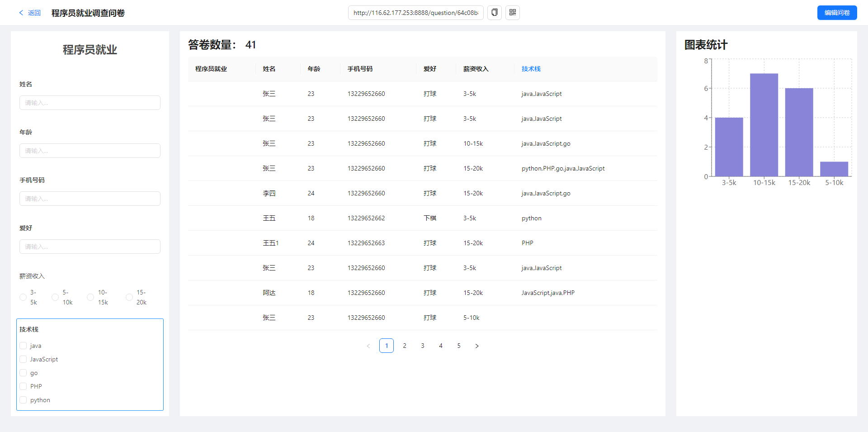Click the 编辑问卷 button
The width and height of the screenshot is (868, 432).
tap(837, 13)
